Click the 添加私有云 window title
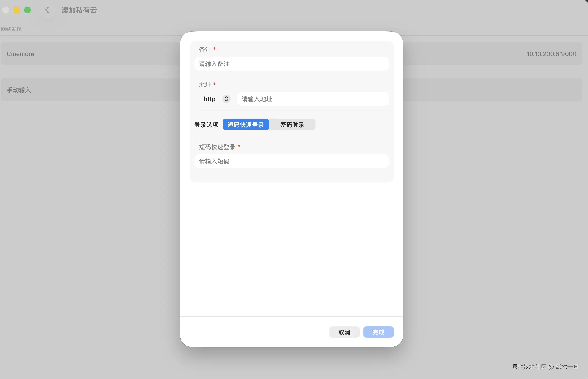 [x=79, y=10]
